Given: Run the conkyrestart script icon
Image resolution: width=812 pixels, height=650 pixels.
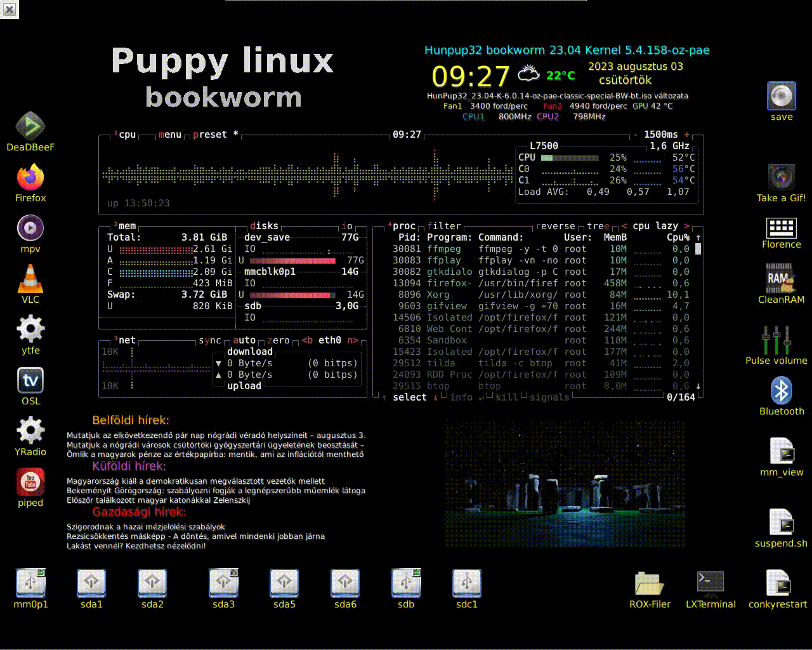Looking at the screenshot, I should click(x=778, y=583).
